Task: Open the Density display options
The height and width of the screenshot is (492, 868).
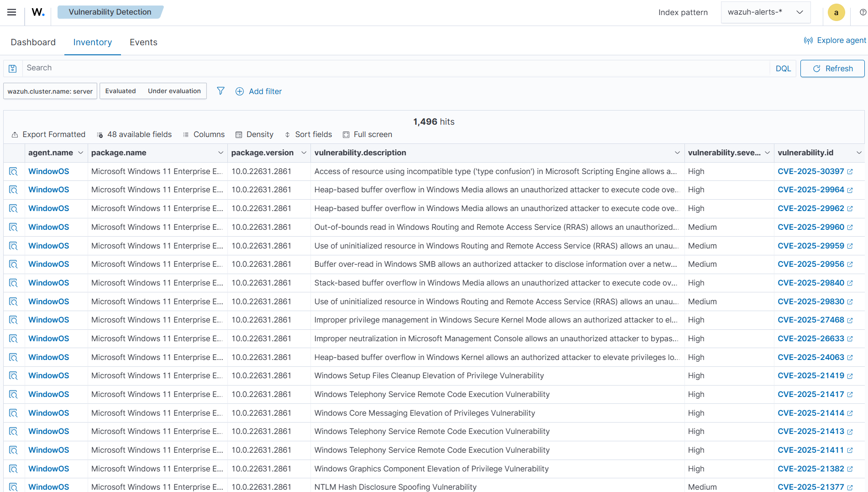Action: click(254, 134)
